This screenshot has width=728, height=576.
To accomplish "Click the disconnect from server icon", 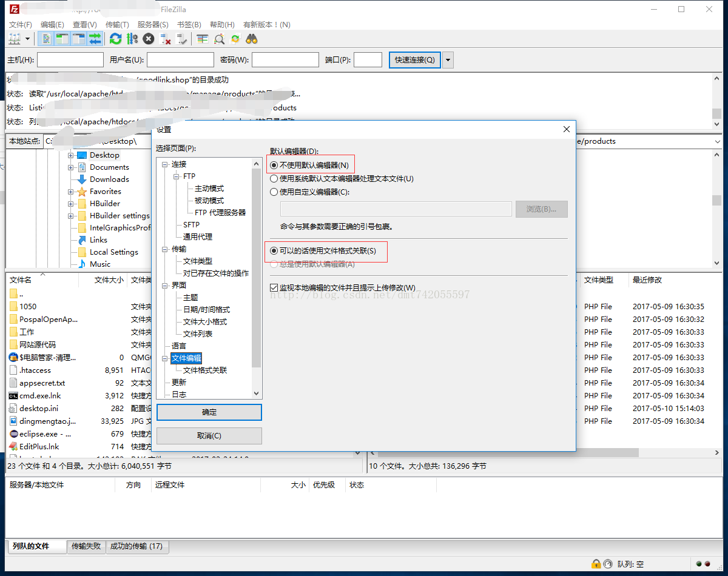I will [x=165, y=39].
